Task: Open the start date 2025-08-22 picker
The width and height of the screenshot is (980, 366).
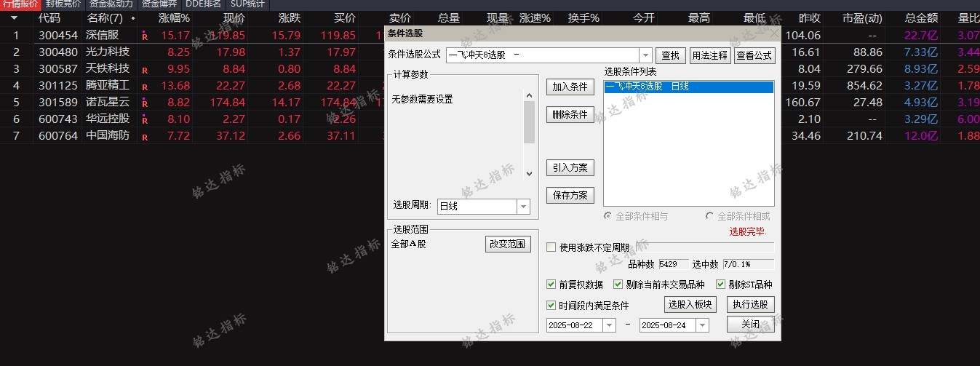Action: (609, 325)
